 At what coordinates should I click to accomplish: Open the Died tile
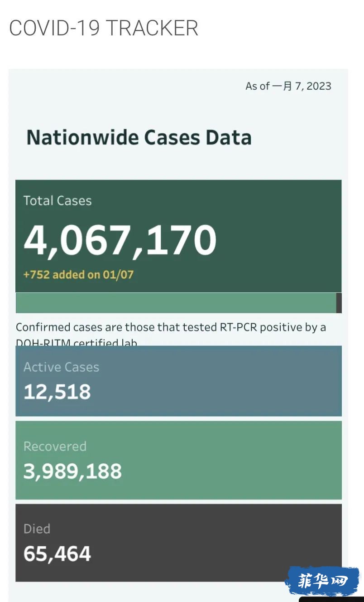point(178,543)
